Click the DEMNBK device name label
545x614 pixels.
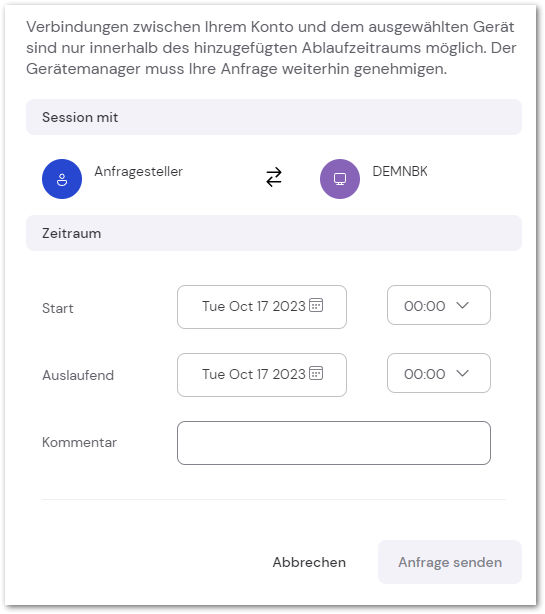400,171
